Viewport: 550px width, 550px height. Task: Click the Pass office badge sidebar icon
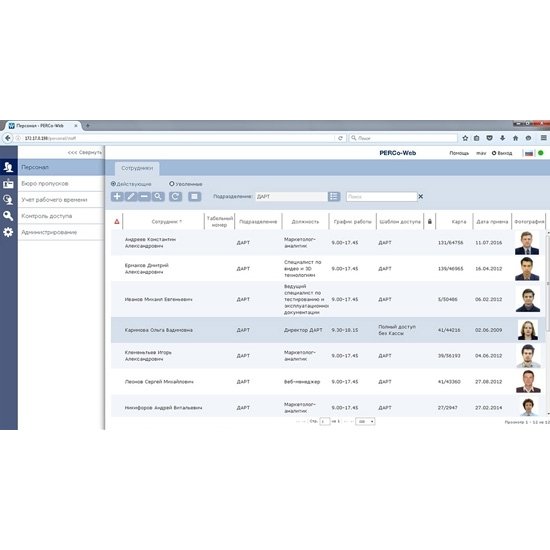coord(8,183)
